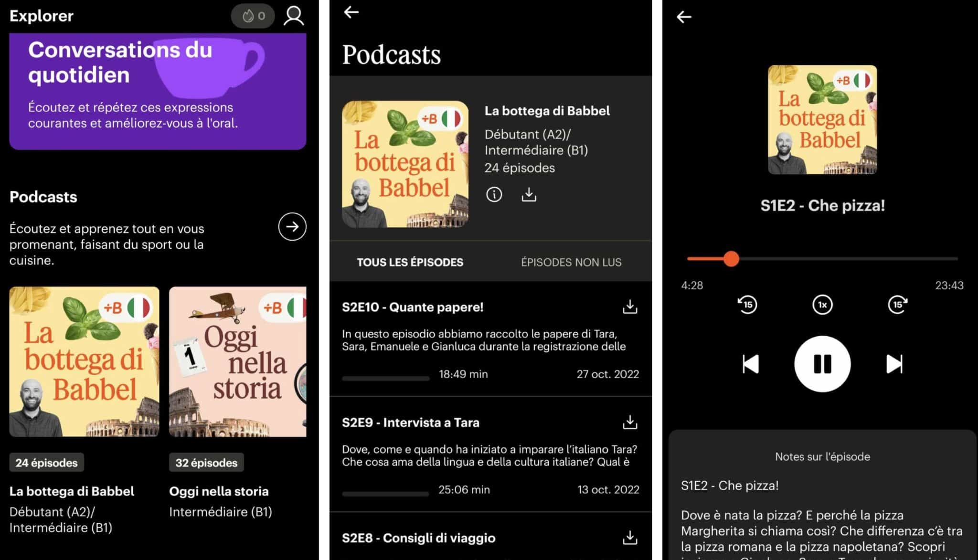Click the S2E10 description text
978x560 pixels.
[x=484, y=340]
